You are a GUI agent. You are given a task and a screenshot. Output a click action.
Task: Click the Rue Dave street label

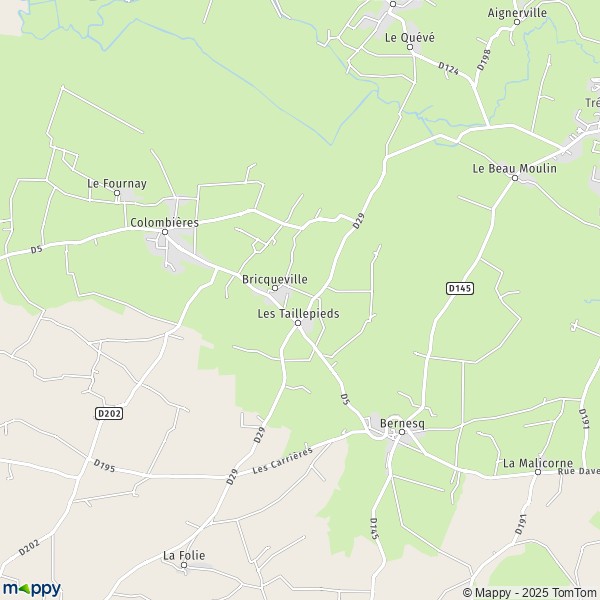pyautogui.click(x=579, y=471)
